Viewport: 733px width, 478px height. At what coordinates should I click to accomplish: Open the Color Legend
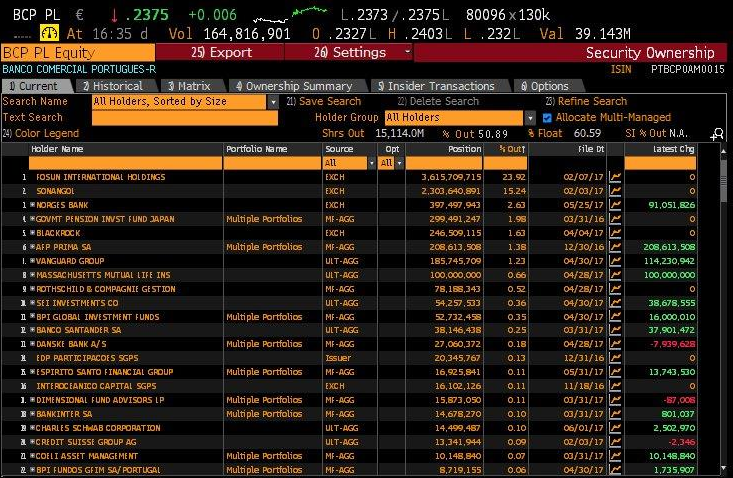pyautogui.click(x=41, y=134)
